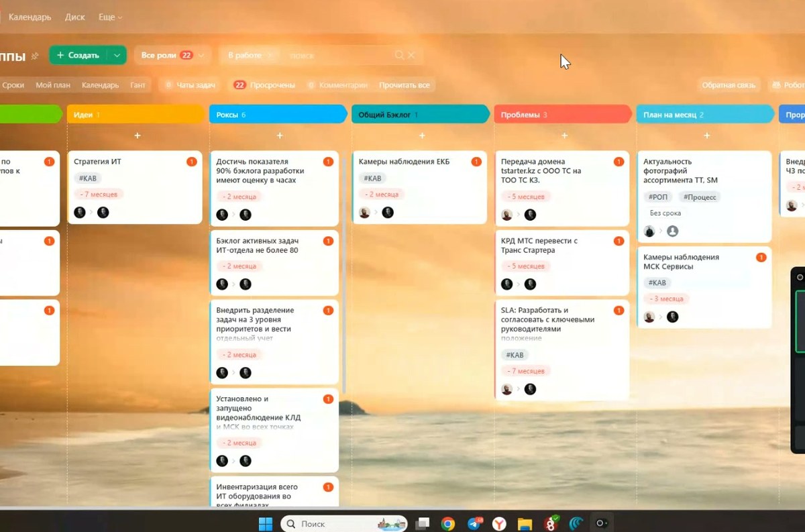This screenshot has width=805, height=532.
Task: Click the #КАВ tag on the SLA card
Action: click(x=515, y=355)
